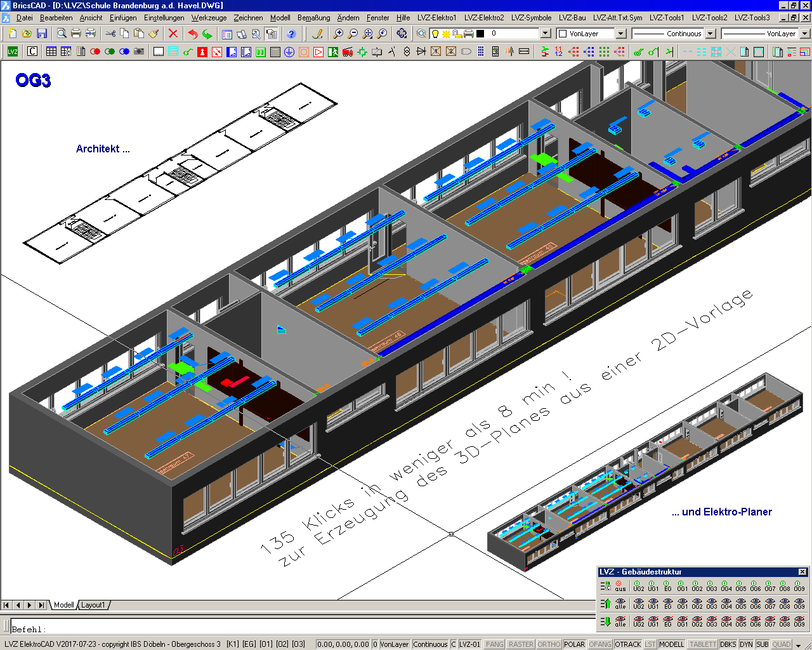Image resolution: width=812 pixels, height=650 pixels.
Task: Click the black layer color swatch
Action: click(x=480, y=34)
